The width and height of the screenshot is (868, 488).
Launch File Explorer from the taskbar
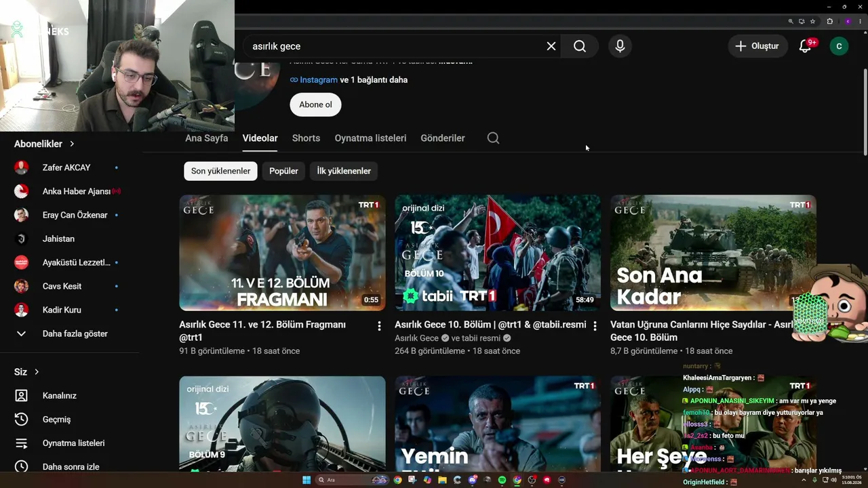(442, 480)
